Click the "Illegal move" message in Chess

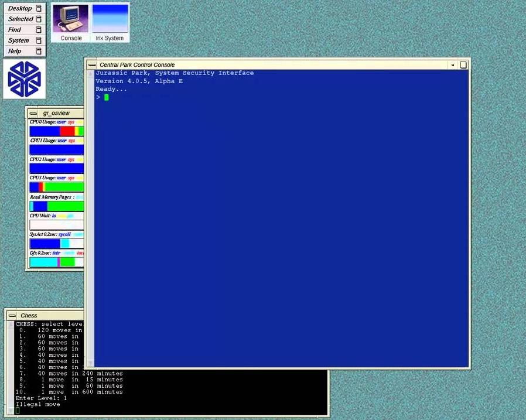(x=38, y=404)
